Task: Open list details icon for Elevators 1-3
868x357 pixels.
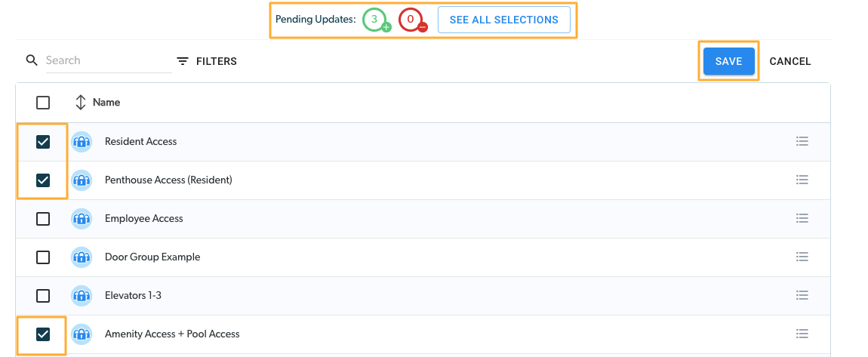Action: [802, 295]
